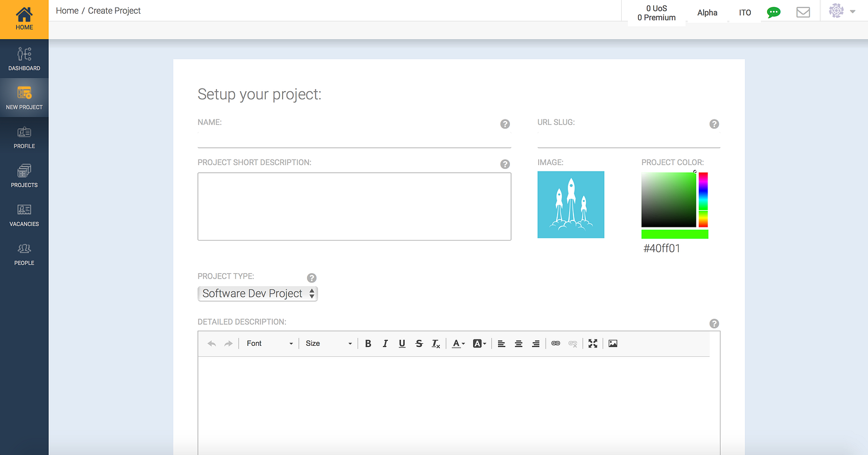This screenshot has width=868, height=455.
Task: Show help for the Name field
Action: click(505, 124)
